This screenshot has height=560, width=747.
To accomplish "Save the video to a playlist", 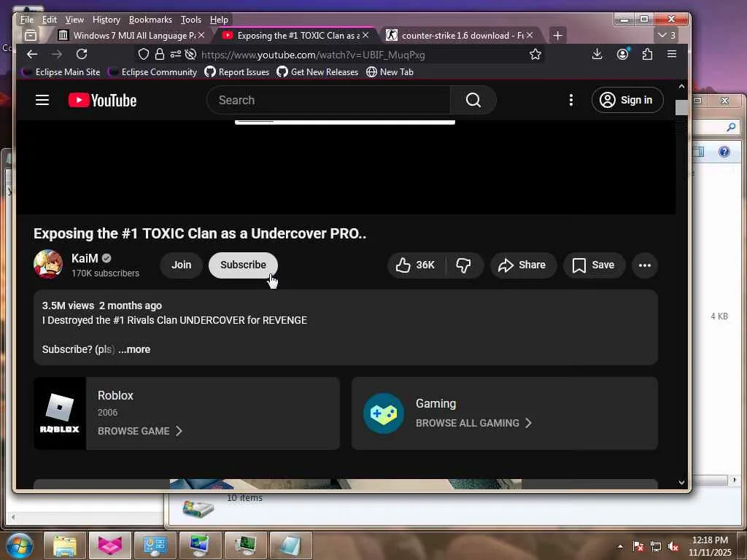I will pyautogui.click(x=594, y=265).
